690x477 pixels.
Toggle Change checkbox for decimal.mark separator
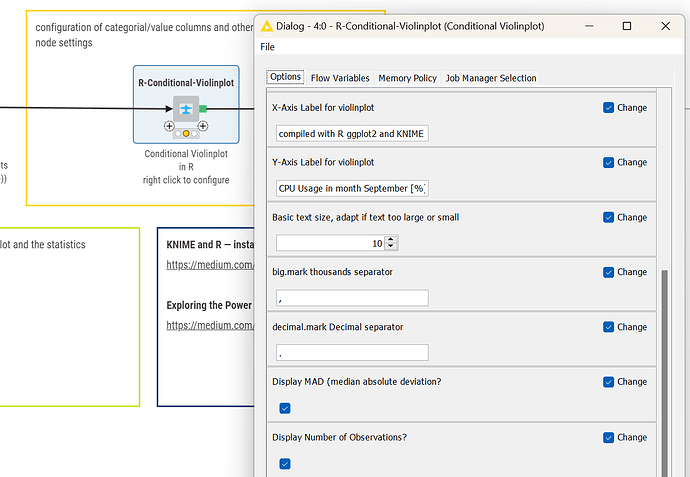(x=609, y=327)
